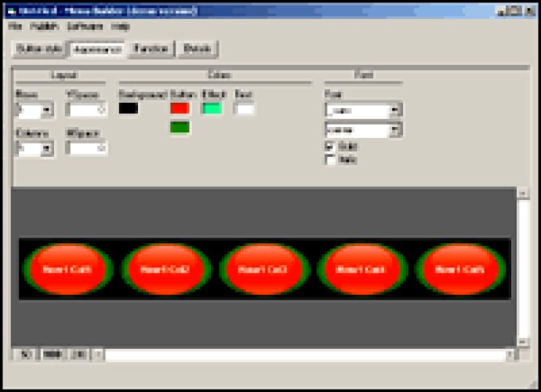
Task: Click the first zoom button at bottom left
Action: 26,354
